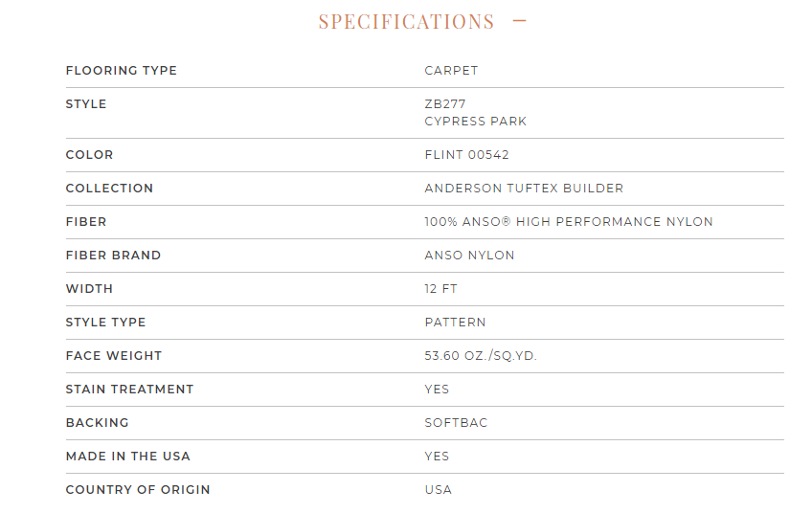The width and height of the screenshot is (812, 513).
Task: Select the CYPRESS PARK style name
Action: coord(475,122)
